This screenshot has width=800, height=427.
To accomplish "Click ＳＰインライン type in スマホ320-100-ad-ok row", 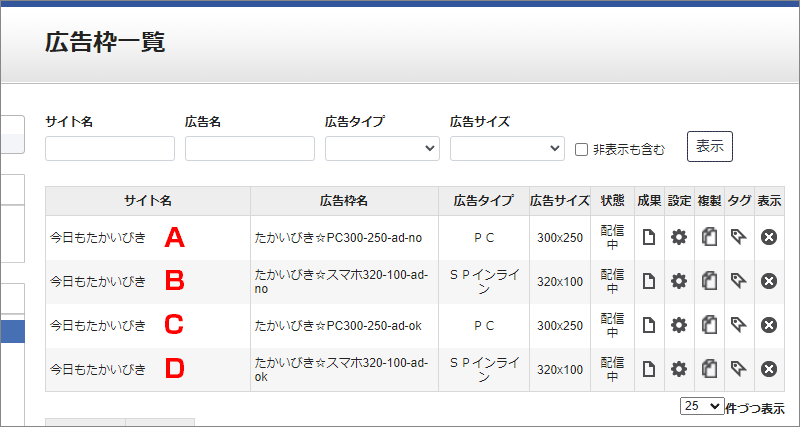I will tap(484, 370).
